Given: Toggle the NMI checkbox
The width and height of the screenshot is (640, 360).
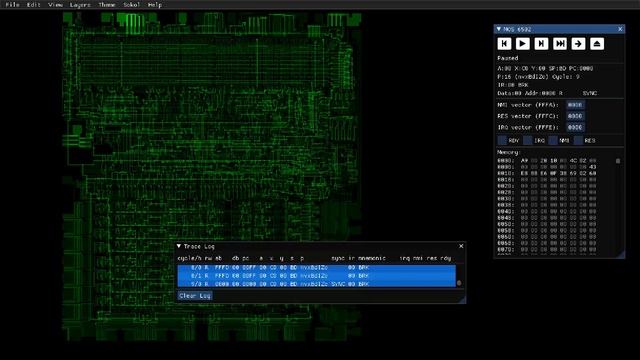Looking at the screenshot, I should [553, 140].
